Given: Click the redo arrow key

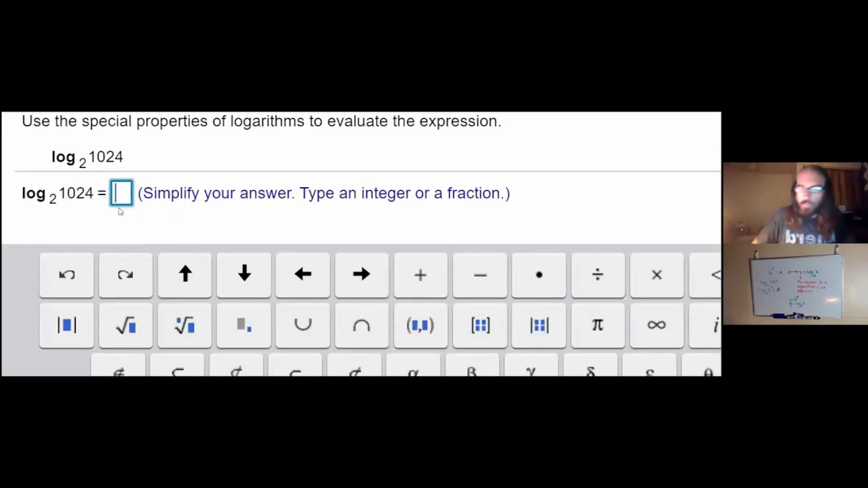Looking at the screenshot, I should (x=125, y=275).
